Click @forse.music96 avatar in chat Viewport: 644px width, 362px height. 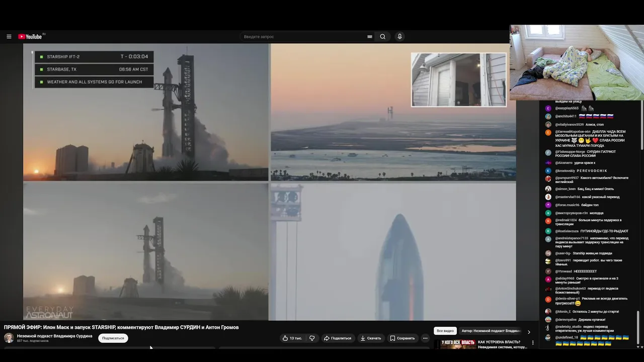point(548,205)
